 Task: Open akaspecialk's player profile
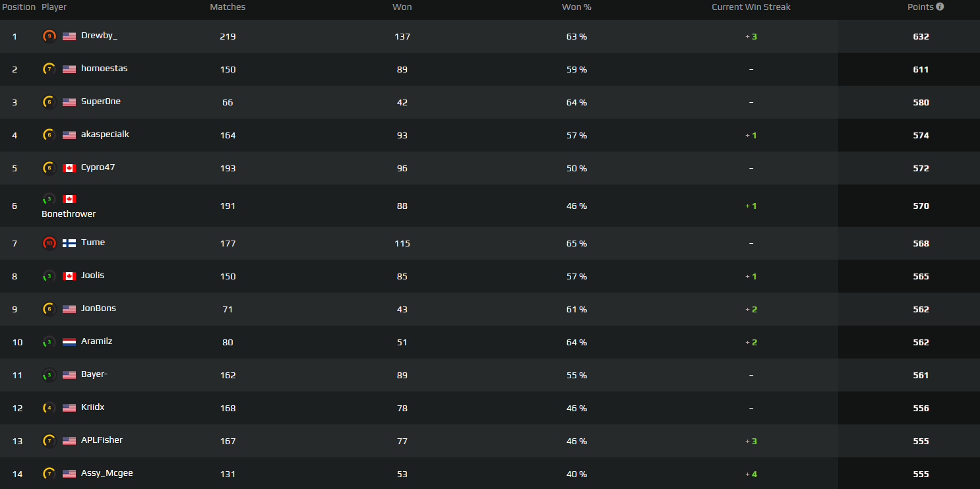105,134
